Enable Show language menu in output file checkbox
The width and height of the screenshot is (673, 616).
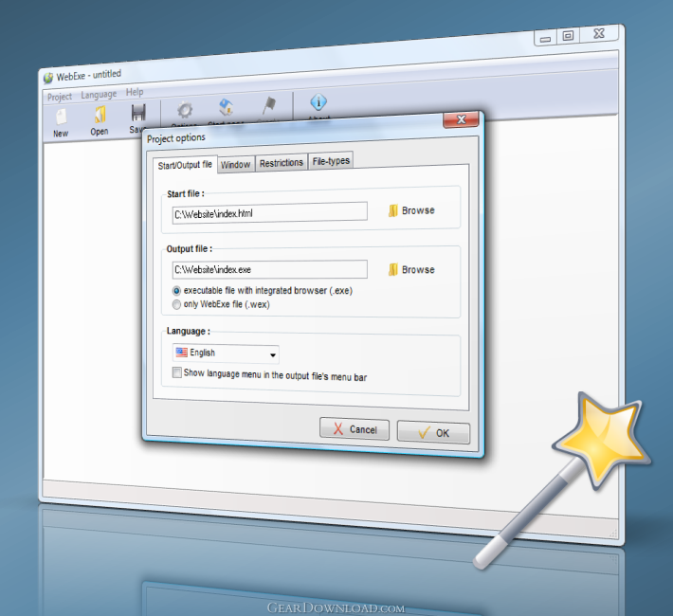pyautogui.click(x=177, y=372)
